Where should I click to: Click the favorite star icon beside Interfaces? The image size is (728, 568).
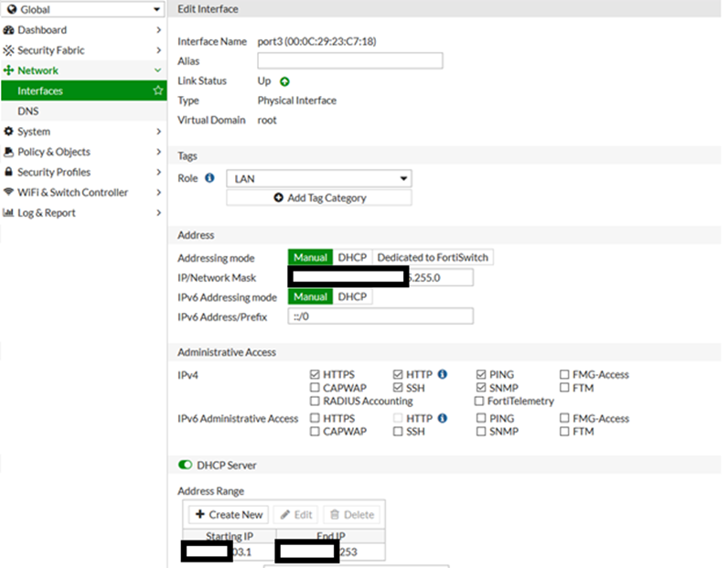(158, 91)
